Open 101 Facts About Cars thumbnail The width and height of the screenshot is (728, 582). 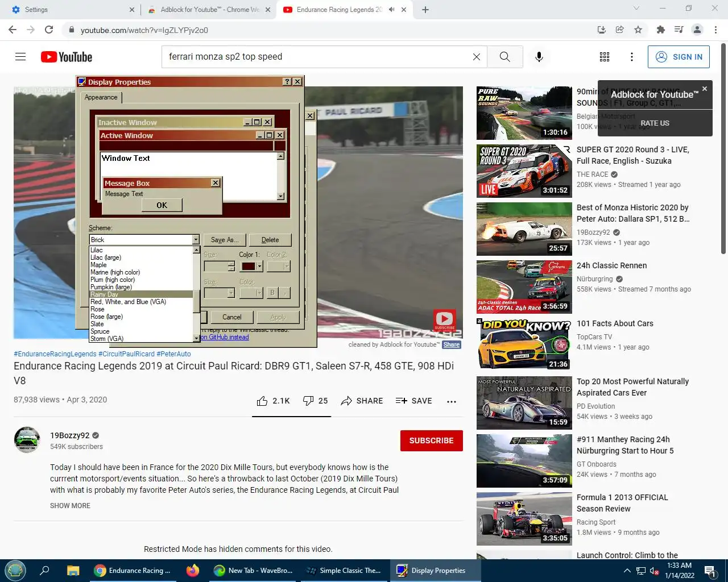pos(524,345)
